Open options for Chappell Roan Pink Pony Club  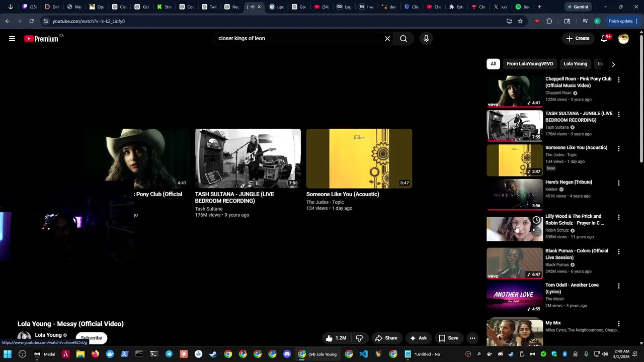pos(619,80)
